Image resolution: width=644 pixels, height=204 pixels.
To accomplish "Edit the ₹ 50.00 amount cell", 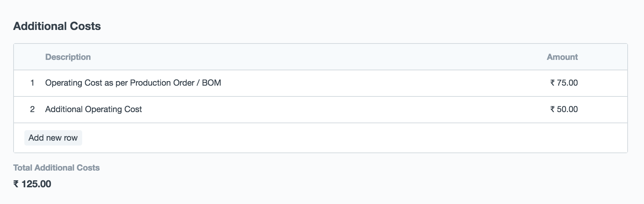I will pyautogui.click(x=564, y=109).
